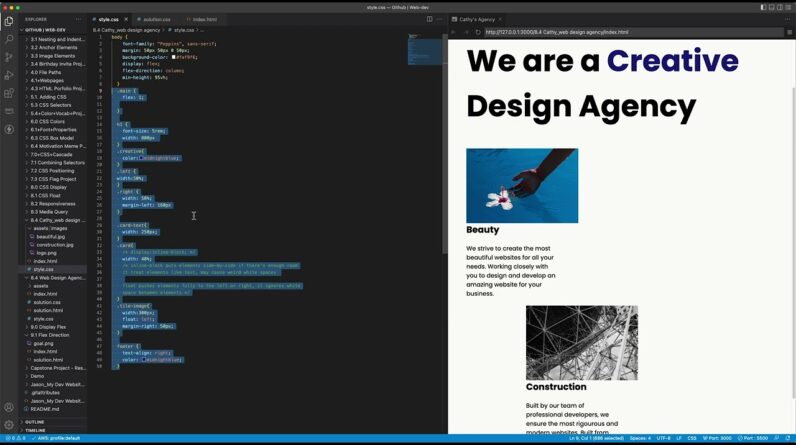
Task: Click the errors and warnings status item
Action: tap(15, 438)
